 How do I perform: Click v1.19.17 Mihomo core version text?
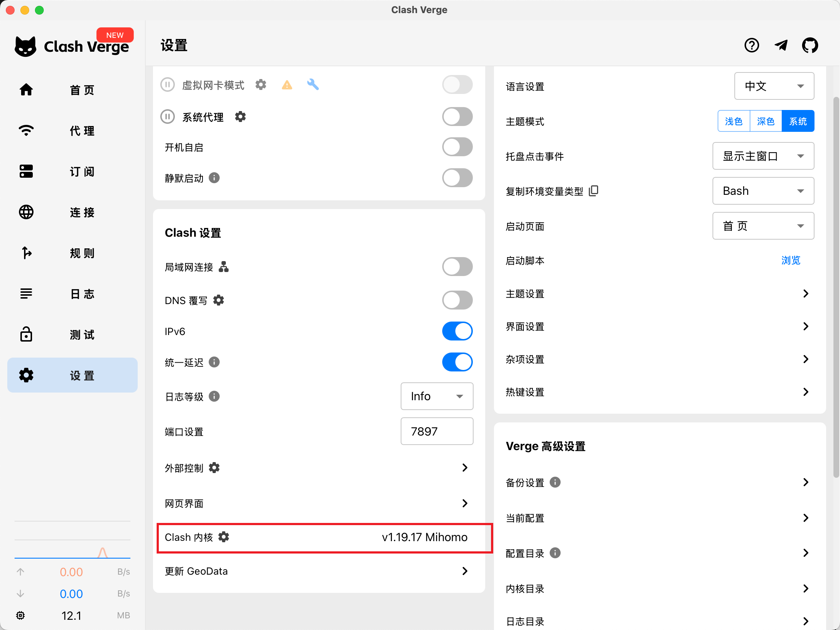coord(425,537)
